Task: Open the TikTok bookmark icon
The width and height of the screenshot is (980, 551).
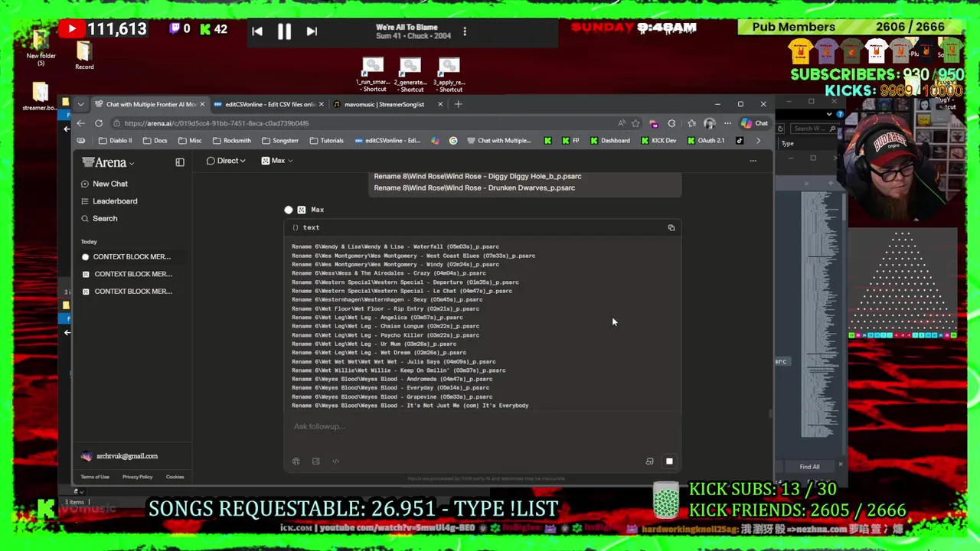Action: tap(740, 141)
